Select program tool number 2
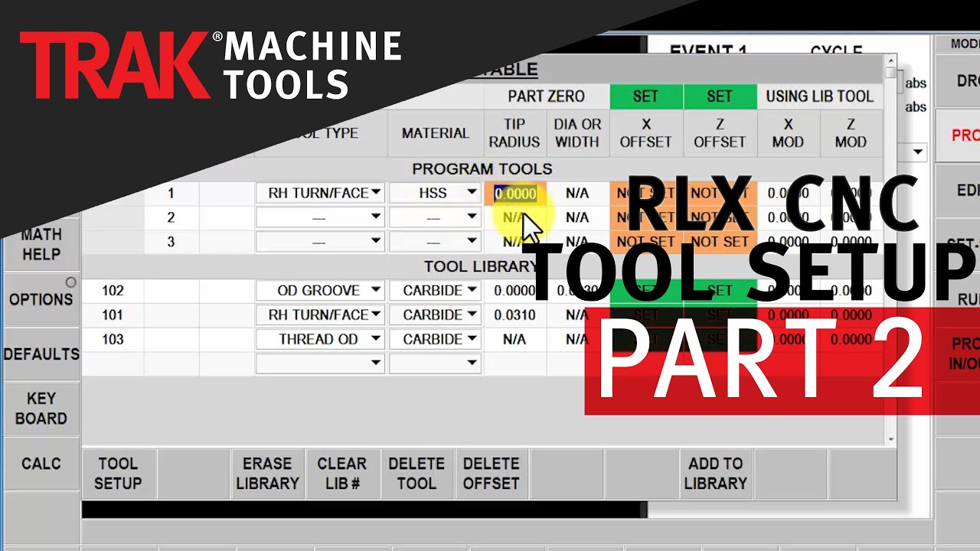 coord(171,218)
